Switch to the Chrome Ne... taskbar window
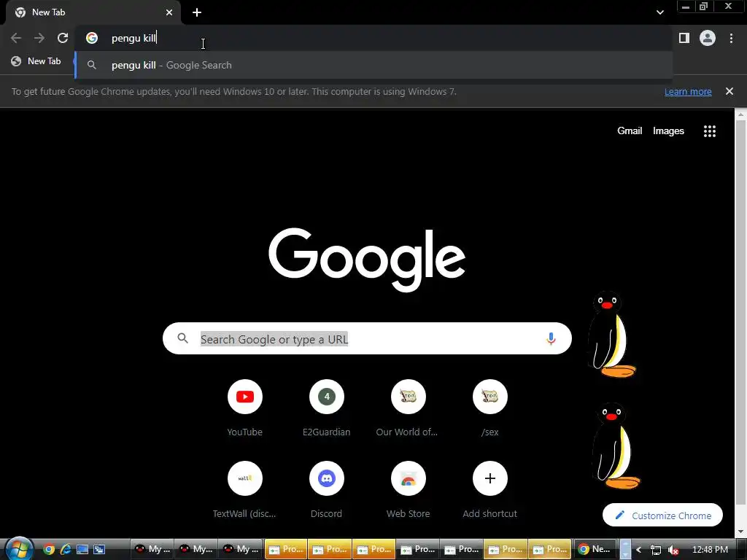This screenshot has width=747, height=560. [x=595, y=550]
